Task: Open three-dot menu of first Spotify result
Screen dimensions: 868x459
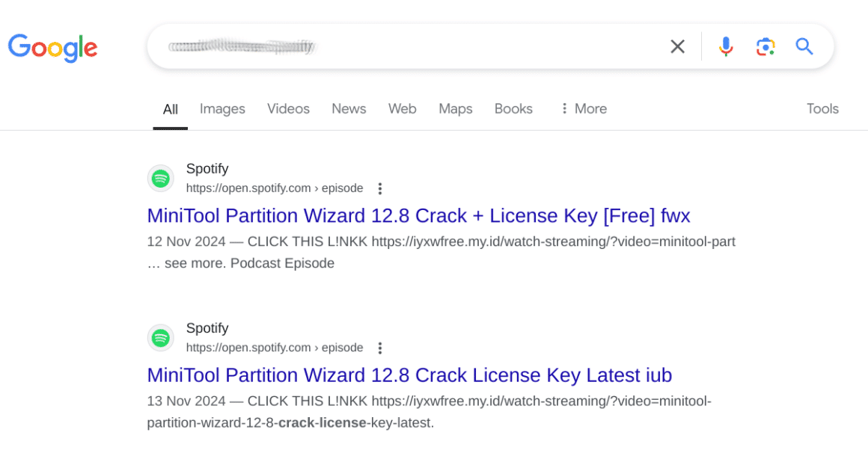Action: click(x=380, y=188)
